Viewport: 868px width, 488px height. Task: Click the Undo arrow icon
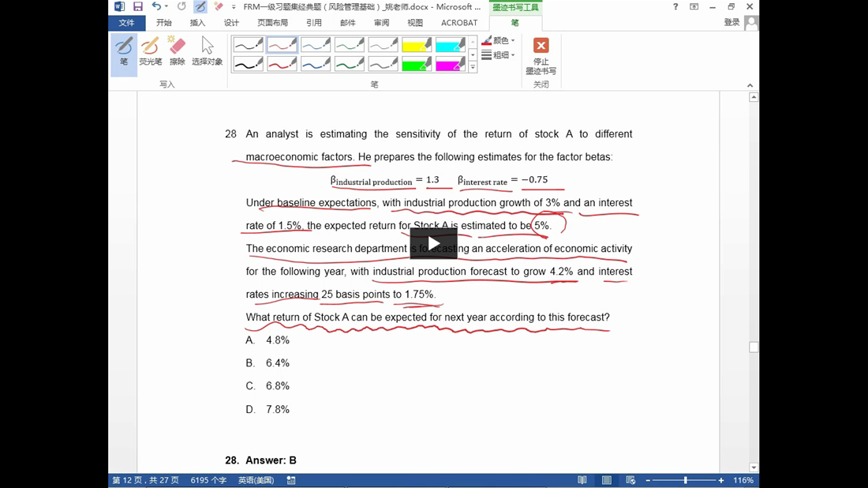point(156,7)
